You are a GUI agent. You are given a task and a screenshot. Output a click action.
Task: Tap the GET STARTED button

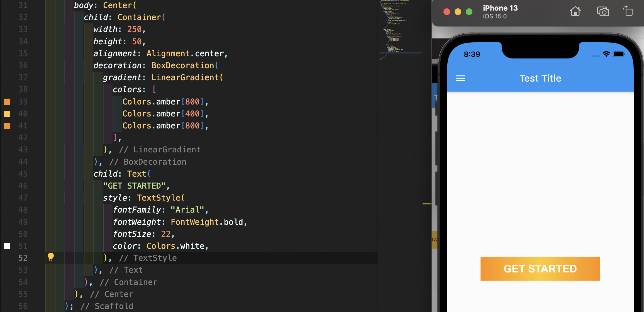tap(540, 269)
